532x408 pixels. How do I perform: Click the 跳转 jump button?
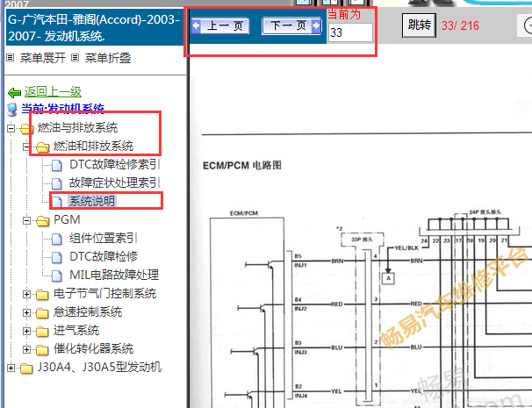tap(419, 25)
